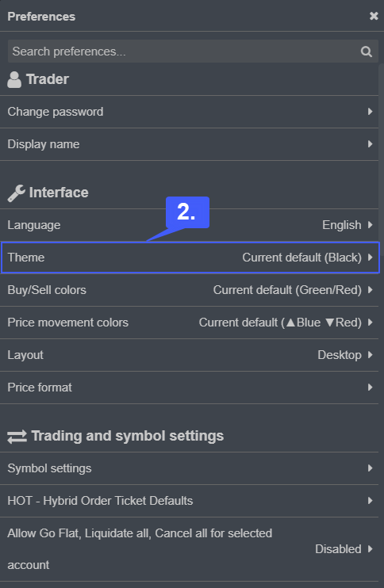Viewport: 384px width, 588px height.
Task: Open Display name option
Action: [x=189, y=144]
